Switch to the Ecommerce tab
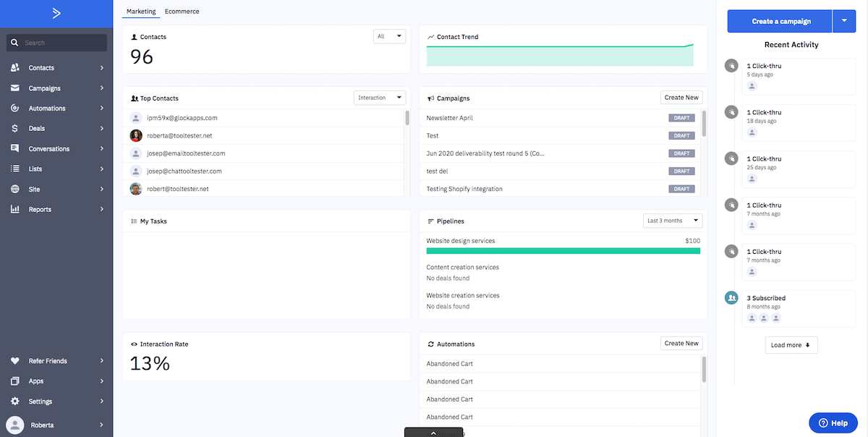This screenshot has height=437, width=868. [182, 11]
